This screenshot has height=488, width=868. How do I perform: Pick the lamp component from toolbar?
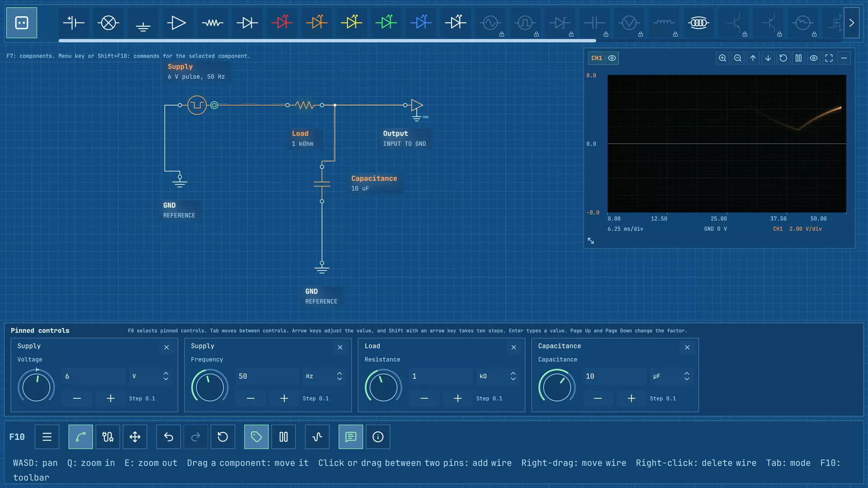(x=108, y=23)
